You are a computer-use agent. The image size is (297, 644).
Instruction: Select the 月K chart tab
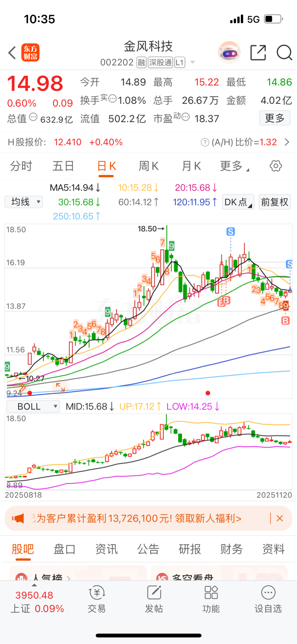(x=191, y=166)
